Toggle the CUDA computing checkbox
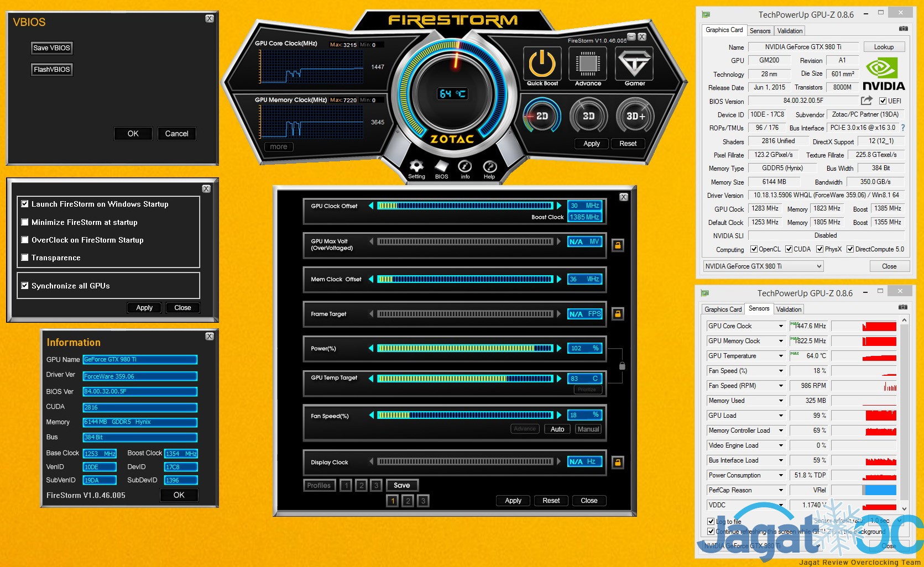The image size is (924, 567). [789, 249]
